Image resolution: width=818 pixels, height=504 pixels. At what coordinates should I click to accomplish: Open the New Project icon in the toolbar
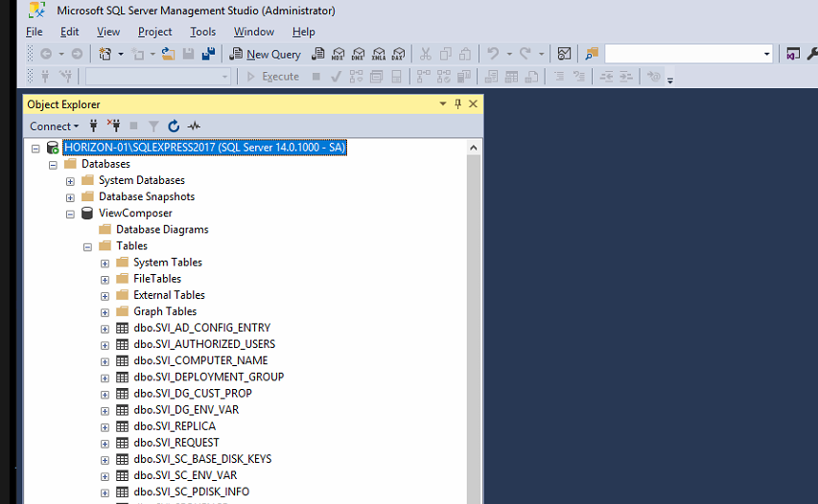(105, 54)
